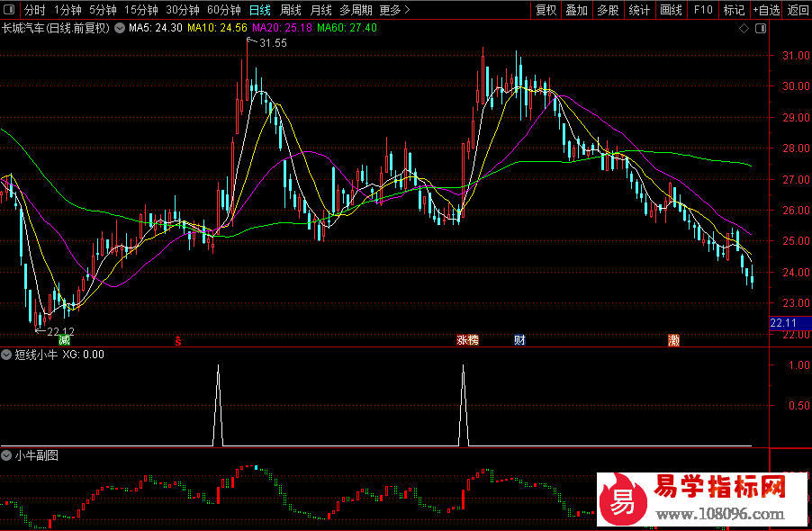Viewport: 812px width, 531px height.
Task: Select the 15分钟 period
Action: (140, 10)
